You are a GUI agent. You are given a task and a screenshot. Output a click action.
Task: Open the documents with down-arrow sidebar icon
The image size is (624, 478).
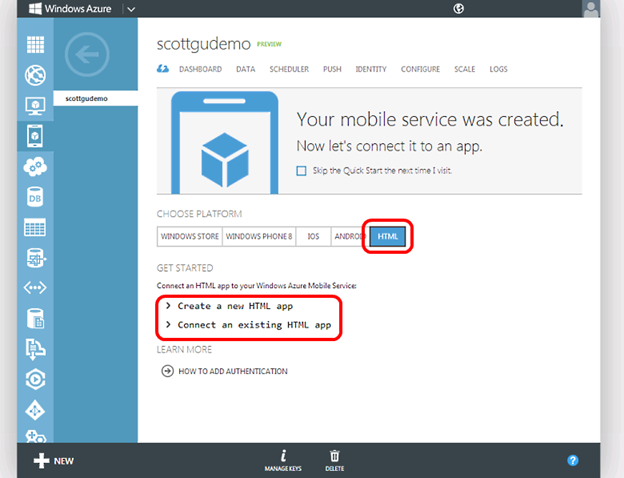pos(35,349)
